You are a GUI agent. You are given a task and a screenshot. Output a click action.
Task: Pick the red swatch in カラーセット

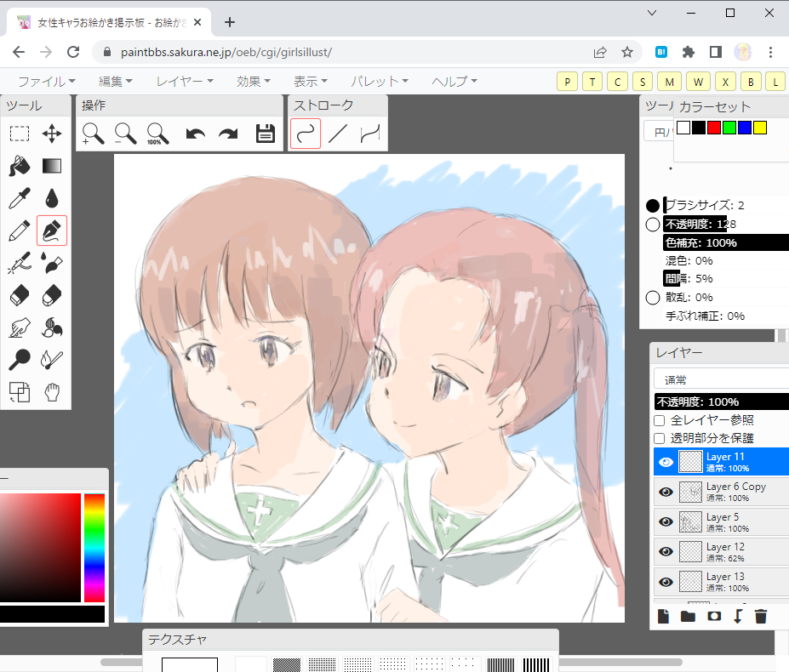click(714, 128)
